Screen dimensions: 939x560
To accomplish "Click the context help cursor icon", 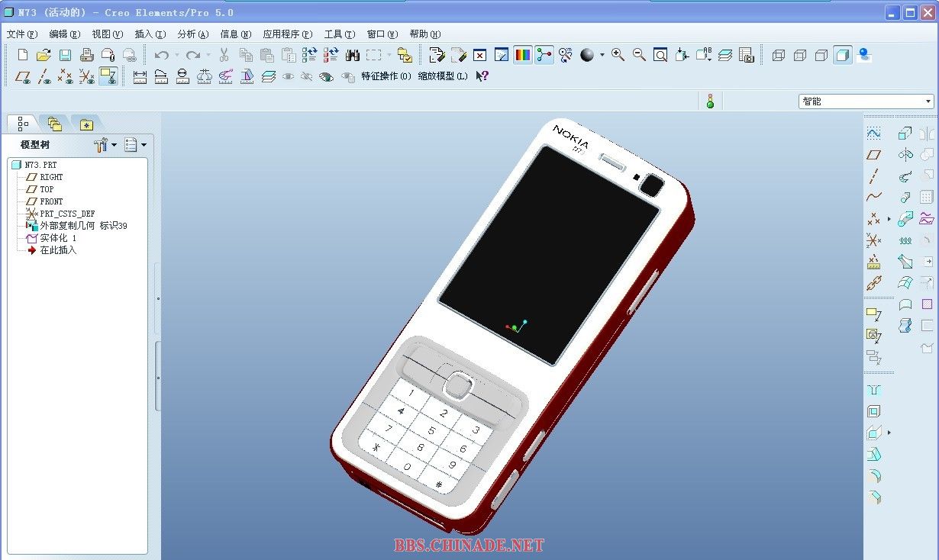I will pos(482,76).
